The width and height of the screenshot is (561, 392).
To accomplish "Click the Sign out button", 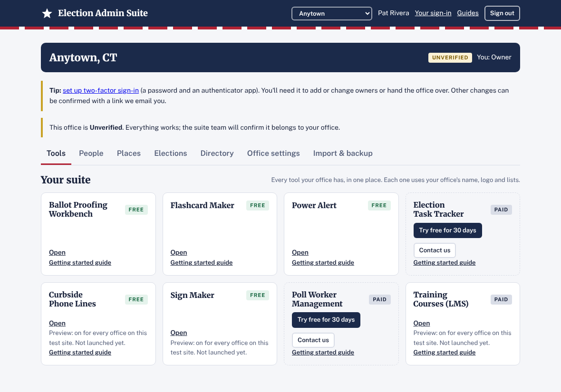I will pos(502,13).
